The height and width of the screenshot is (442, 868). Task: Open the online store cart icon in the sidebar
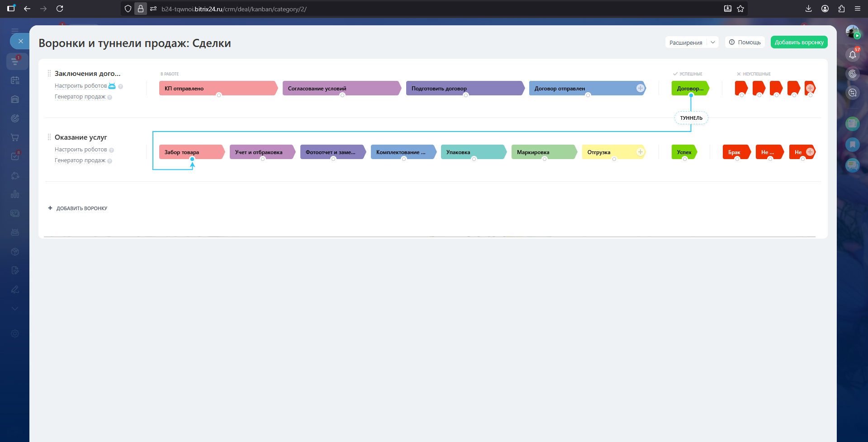point(15,137)
